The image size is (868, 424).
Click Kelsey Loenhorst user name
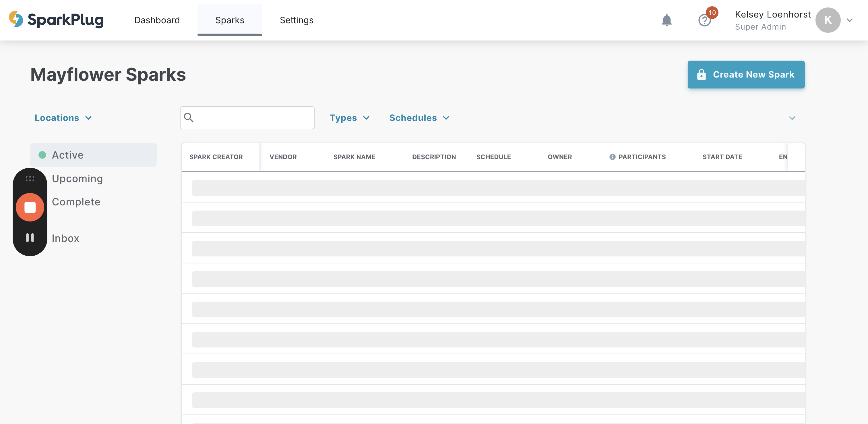[773, 14]
